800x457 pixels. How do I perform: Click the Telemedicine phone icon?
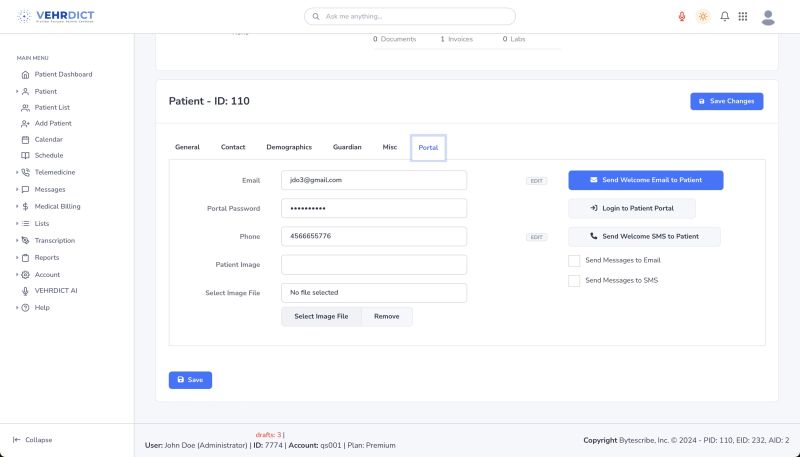[x=25, y=172]
